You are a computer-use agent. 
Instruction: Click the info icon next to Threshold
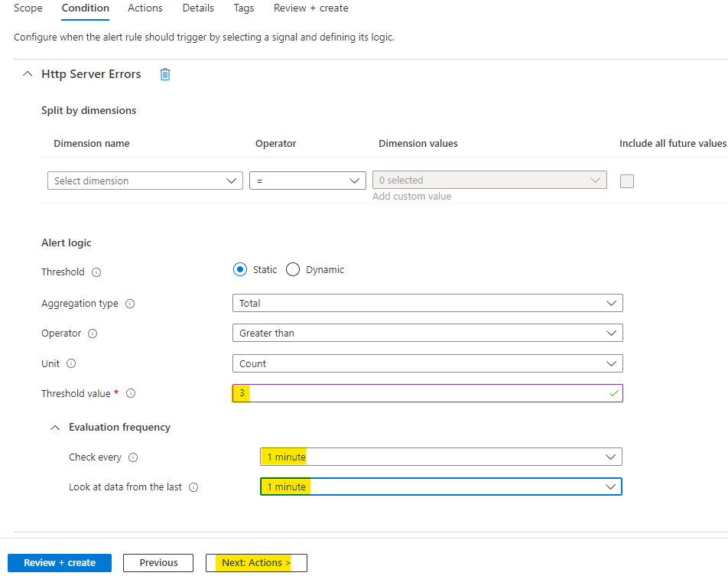click(x=96, y=272)
